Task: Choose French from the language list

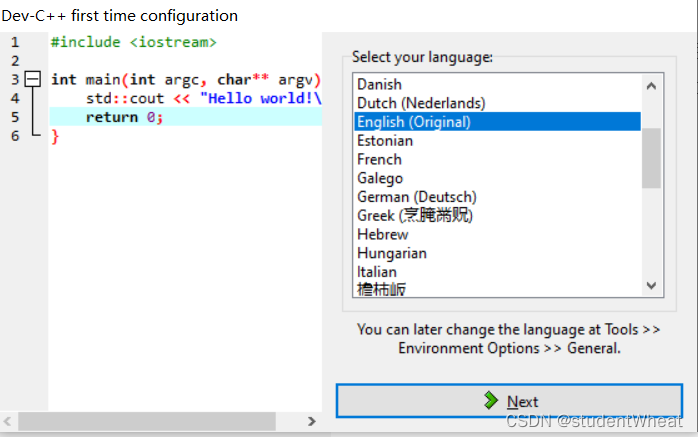Action: pos(498,159)
